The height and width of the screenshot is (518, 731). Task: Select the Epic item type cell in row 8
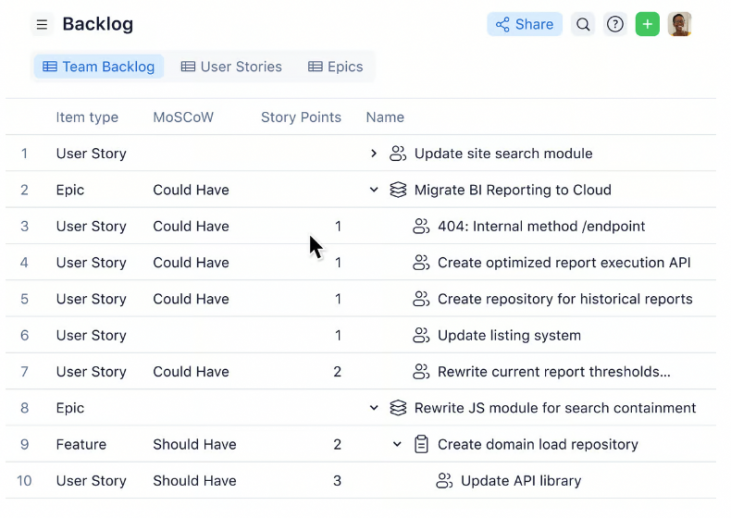(x=70, y=408)
